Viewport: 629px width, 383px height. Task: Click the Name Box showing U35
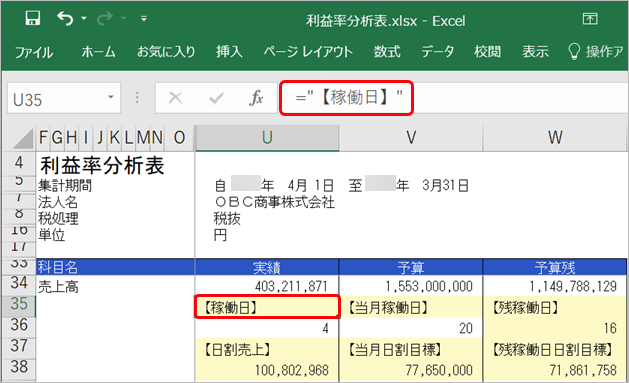click(x=64, y=98)
